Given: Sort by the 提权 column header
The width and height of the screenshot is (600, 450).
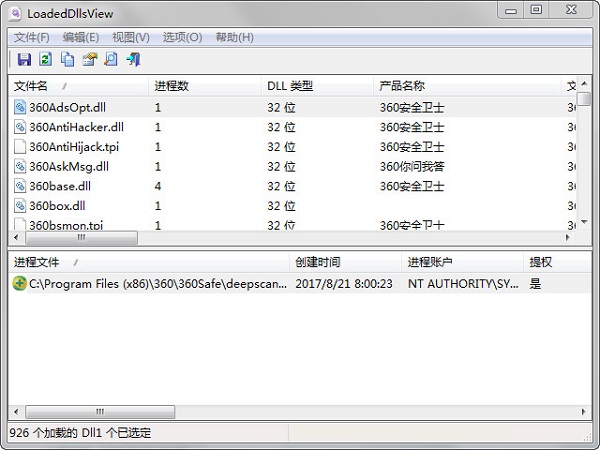Looking at the screenshot, I should coord(557,262).
